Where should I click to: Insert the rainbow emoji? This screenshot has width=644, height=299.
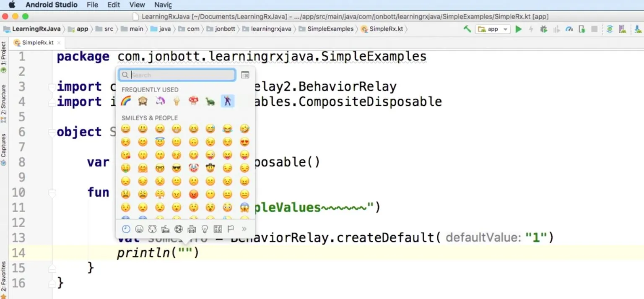[x=126, y=101]
